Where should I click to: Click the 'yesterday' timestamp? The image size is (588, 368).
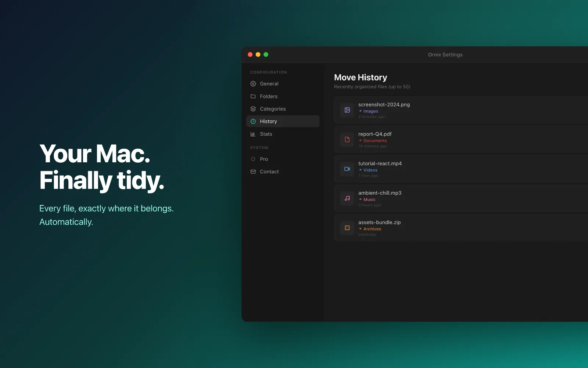point(367,234)
